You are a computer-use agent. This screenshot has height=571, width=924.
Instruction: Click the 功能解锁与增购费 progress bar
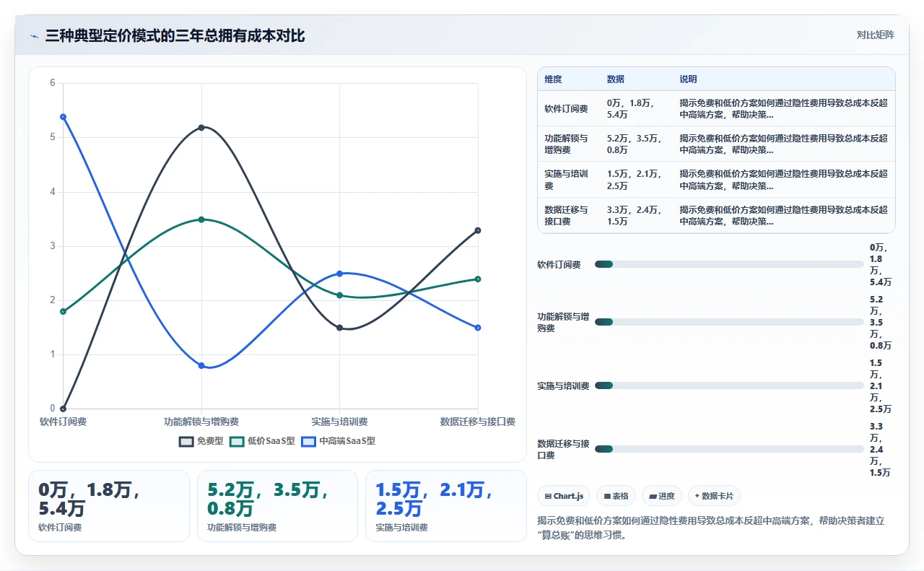point(729,322)
